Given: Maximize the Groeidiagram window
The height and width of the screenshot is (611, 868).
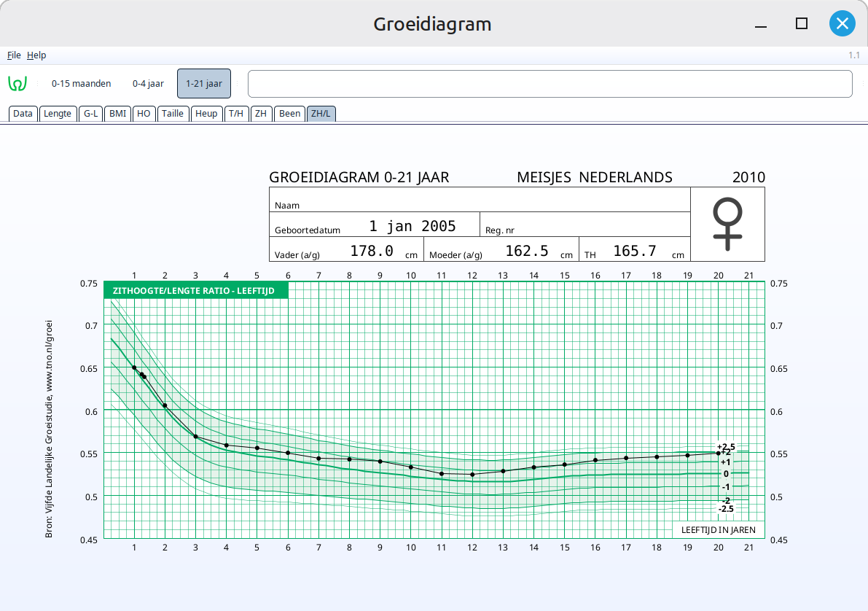Looking at the screenshot, I should click(x=801, y=24).
